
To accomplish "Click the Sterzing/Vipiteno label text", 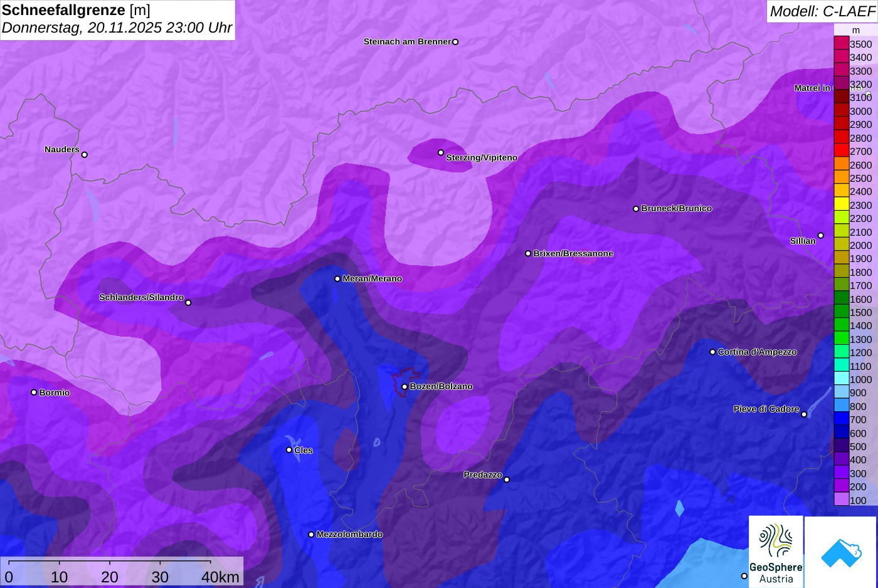I will point(482,157).
